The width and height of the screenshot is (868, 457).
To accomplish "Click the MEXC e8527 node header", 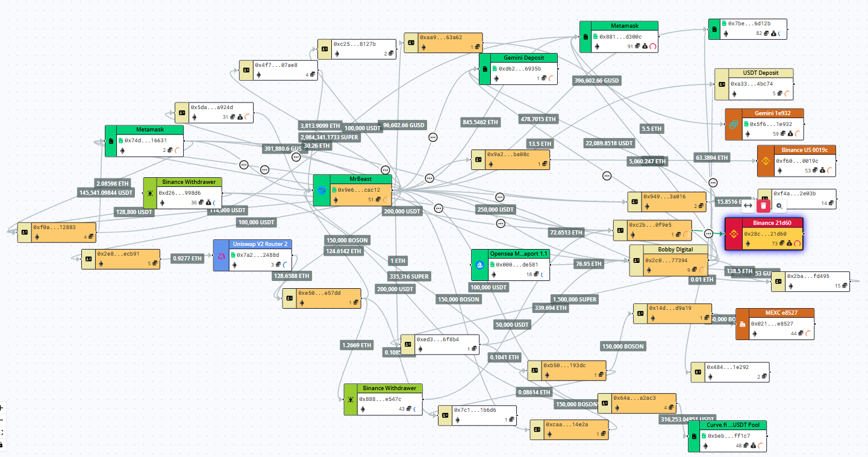I will point(781,312).
